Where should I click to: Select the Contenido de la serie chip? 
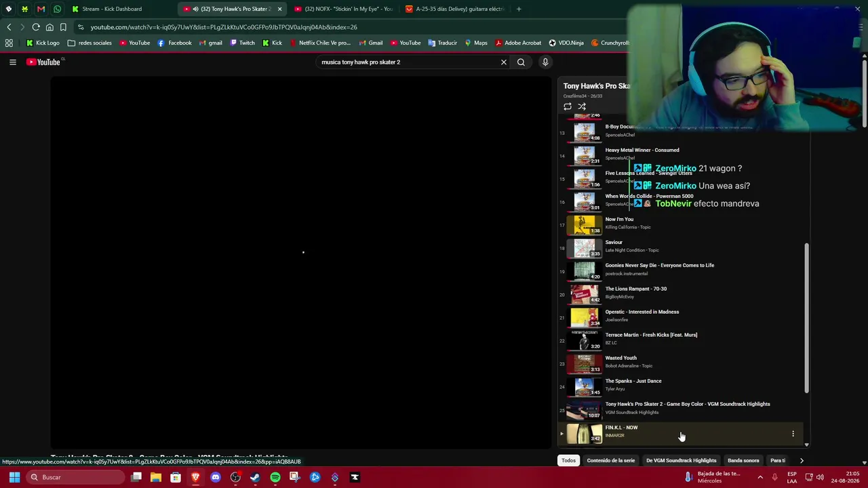[611, 461]
